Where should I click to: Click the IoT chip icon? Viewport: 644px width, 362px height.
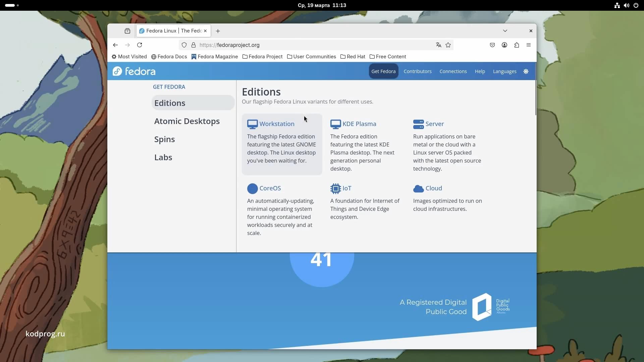pyautogui.click(x=335, y=189)
